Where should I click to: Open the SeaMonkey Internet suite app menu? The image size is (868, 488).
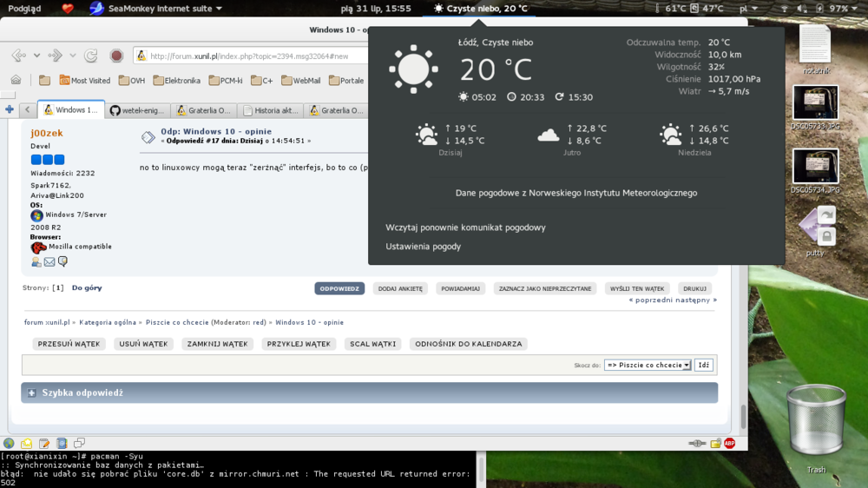pos(156,9)
